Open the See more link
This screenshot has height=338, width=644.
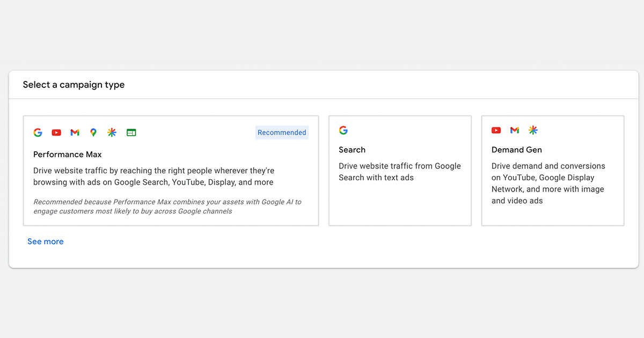pos(46,241)
